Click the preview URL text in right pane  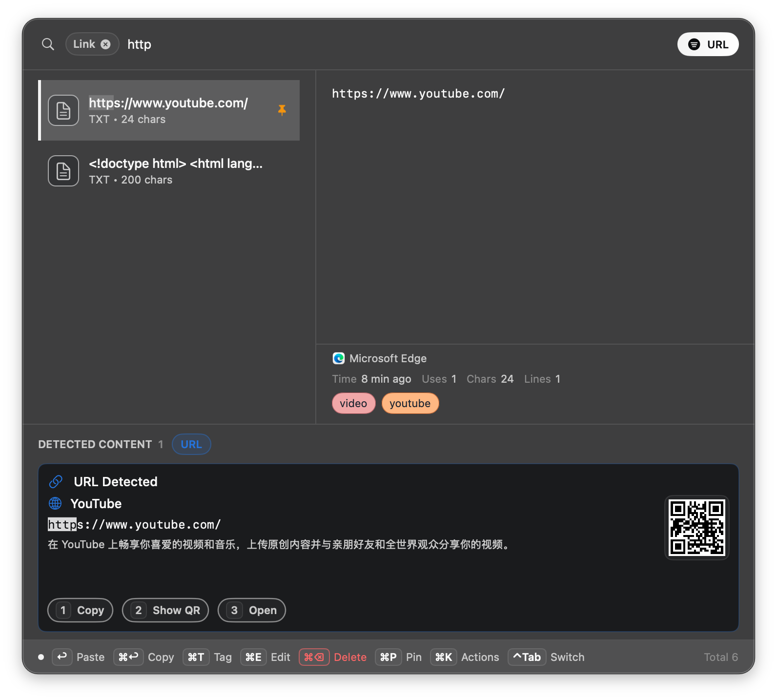click(418, 94)
